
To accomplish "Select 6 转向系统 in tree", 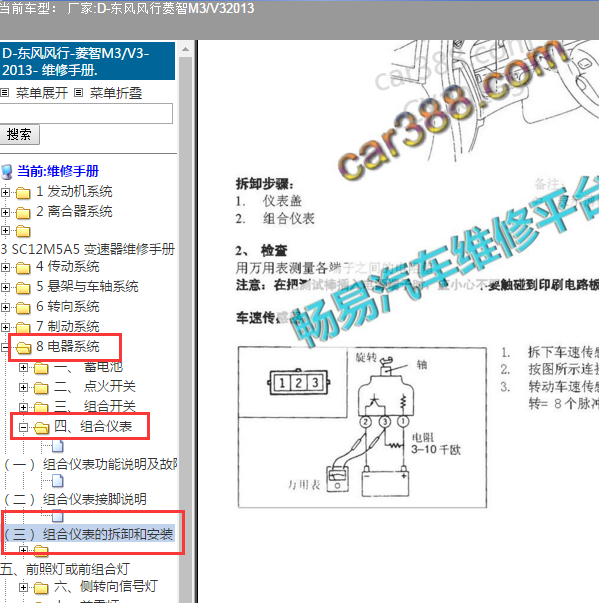I will pos(68,306).
